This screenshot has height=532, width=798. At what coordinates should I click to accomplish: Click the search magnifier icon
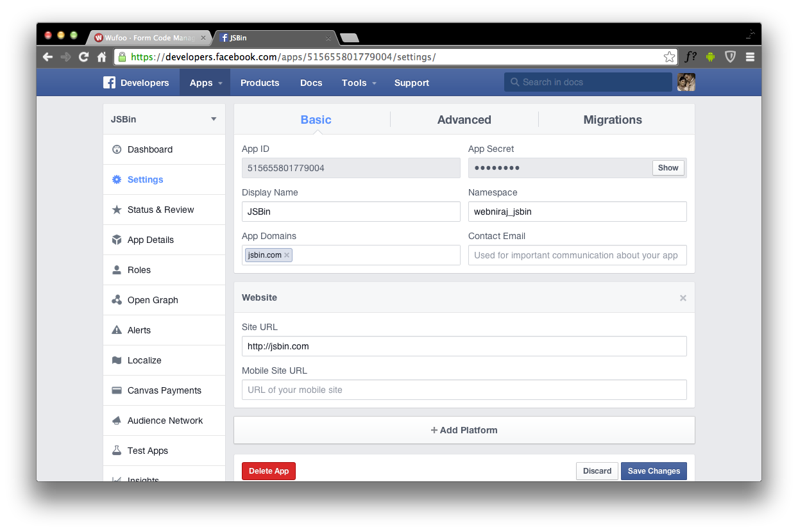(514, 82)
